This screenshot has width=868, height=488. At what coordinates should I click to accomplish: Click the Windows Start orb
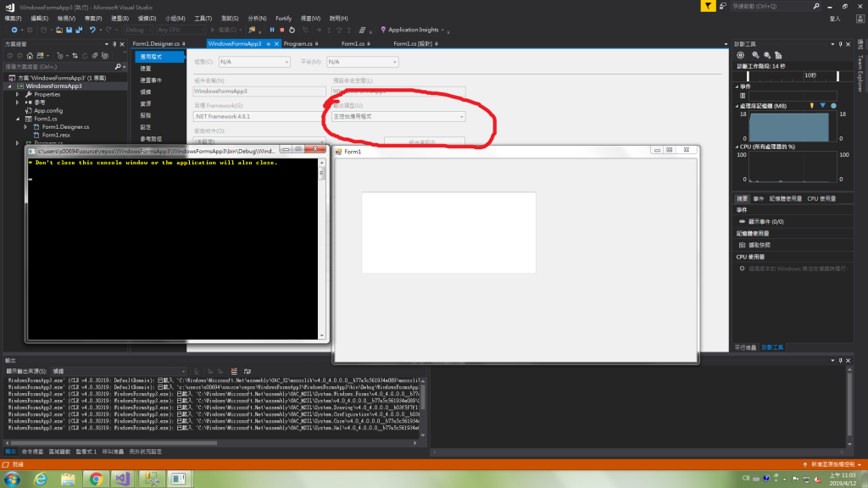[x=12, y=479]
